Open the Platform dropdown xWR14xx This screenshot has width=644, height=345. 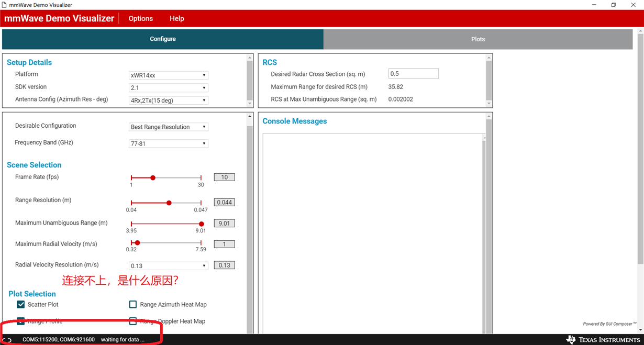point(169,75)
